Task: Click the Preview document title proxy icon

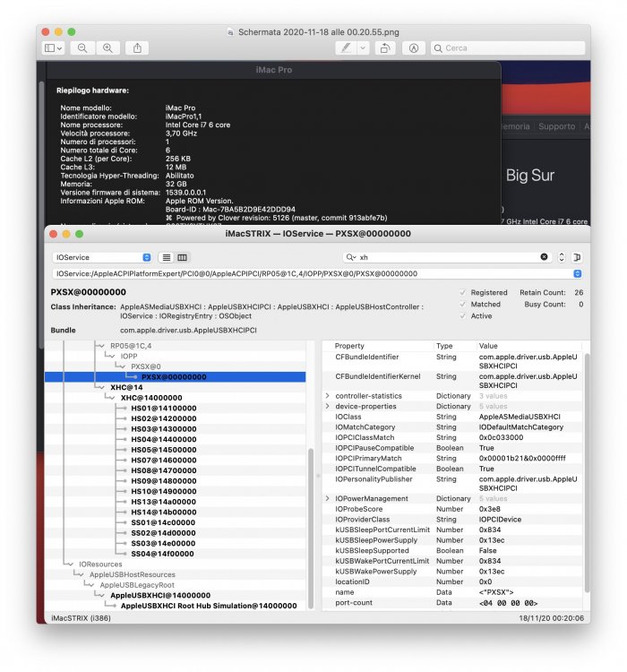Action: tap(230, 32)
